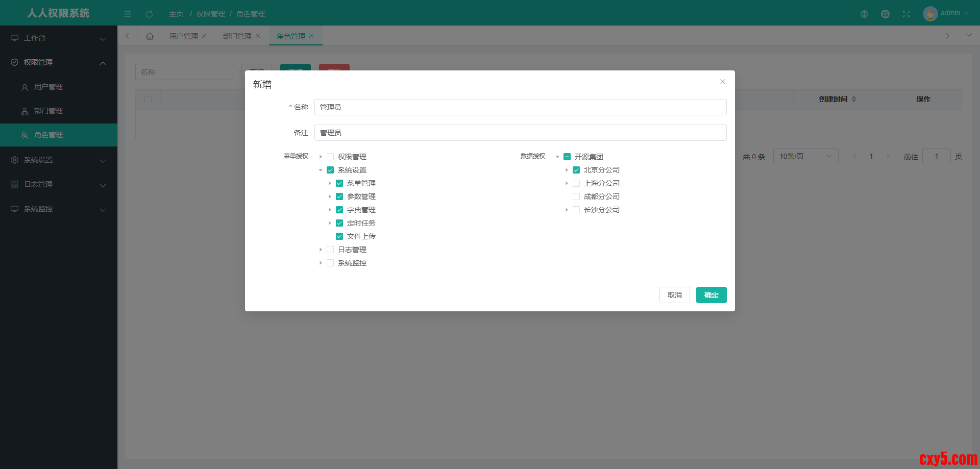
Task: Click the globe language icon
Action: click(864, 14)
